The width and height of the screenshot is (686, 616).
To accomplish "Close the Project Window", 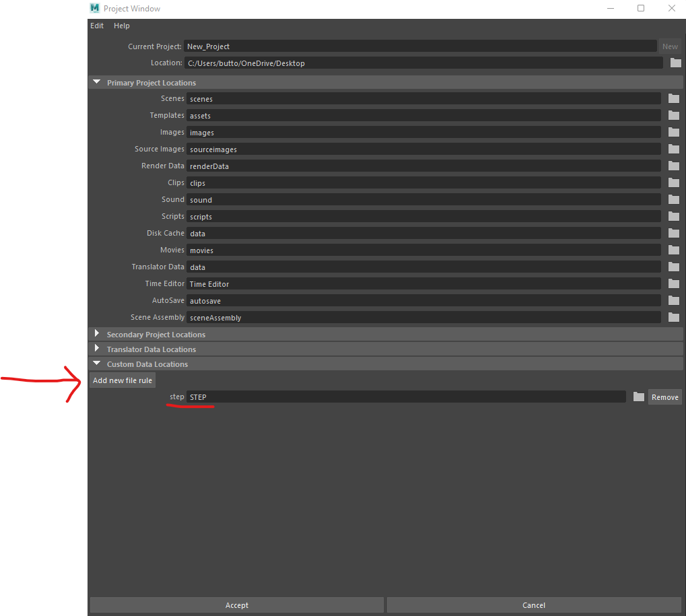I will pos(672,8).
